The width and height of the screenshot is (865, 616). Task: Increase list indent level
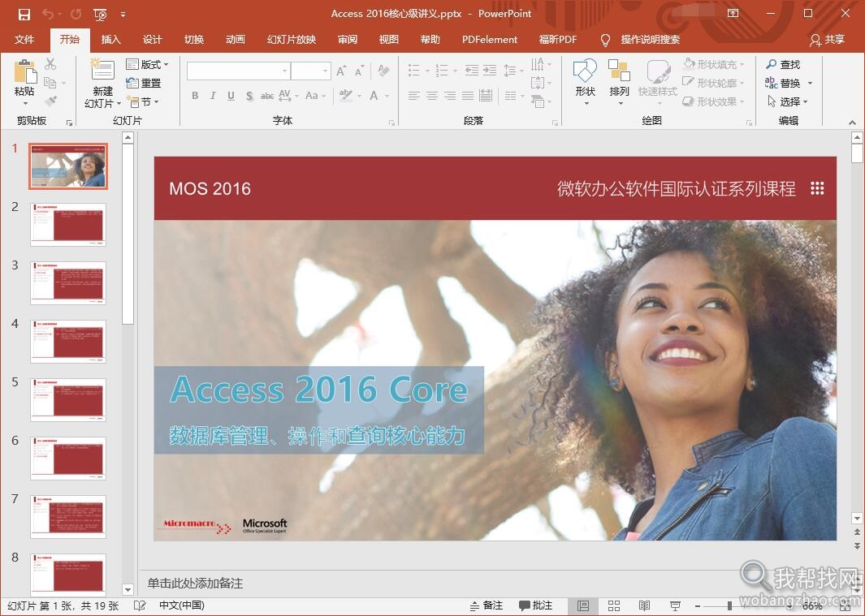pyautogui.click(x=490, y=70)
